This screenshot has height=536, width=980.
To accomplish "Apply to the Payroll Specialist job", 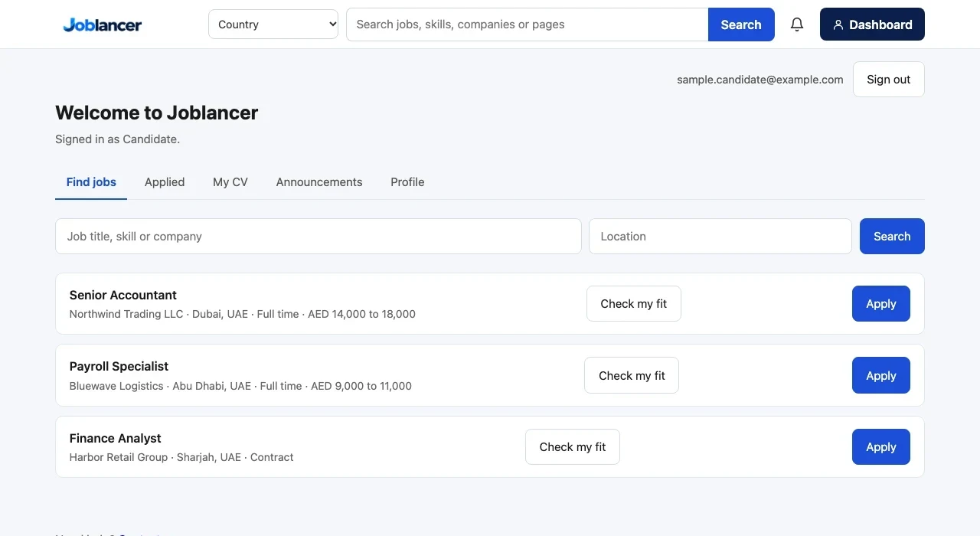I will click(881, 375).
